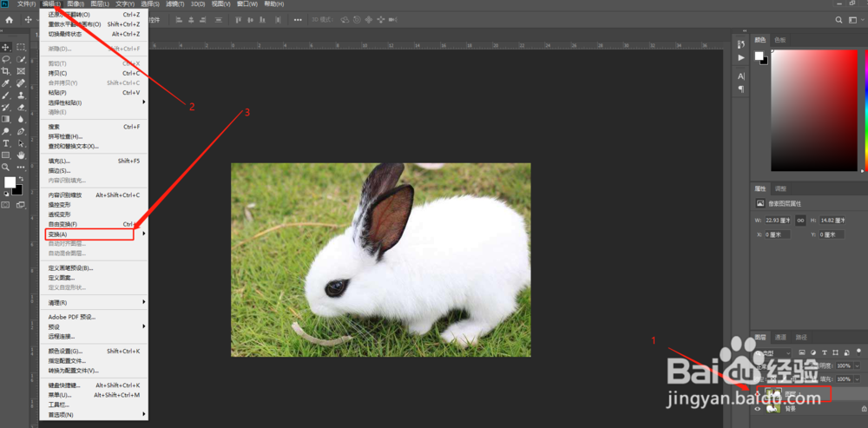The image size is (868, 428).
Task: Select the Horizontal Type tool
Action: pyautogui.click(x=6, y=143)
